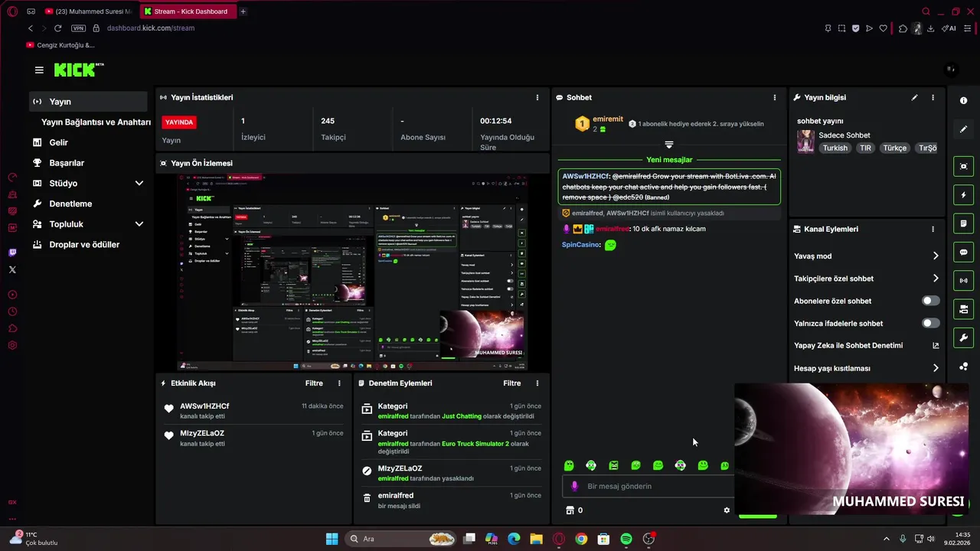This screenshot has height=551, width=980.
Task: Open X icon in Opera sidebar
Action: pyautogui.click(x=12, y=269)
